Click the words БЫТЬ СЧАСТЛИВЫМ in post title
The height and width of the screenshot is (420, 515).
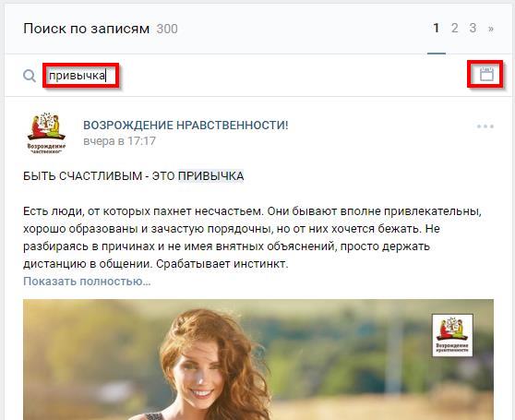[x=82, y=176]
